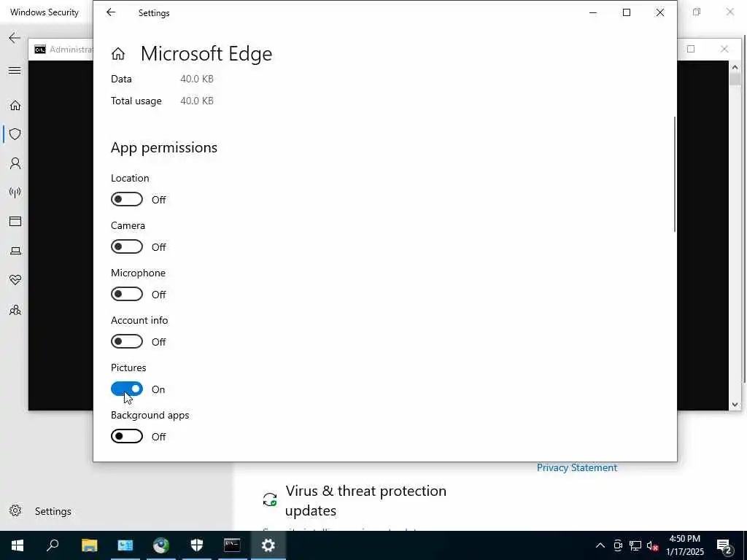Click Windows Security back arrow
The width and height of the screenshot is (747, 560).
pyautogui.click(x=15, y=38)
